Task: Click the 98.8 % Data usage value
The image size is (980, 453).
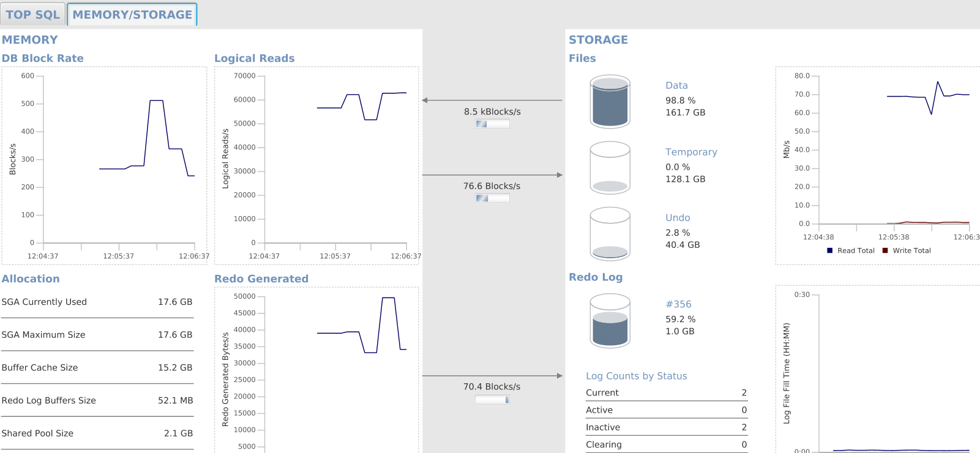Action: [681, 100]
